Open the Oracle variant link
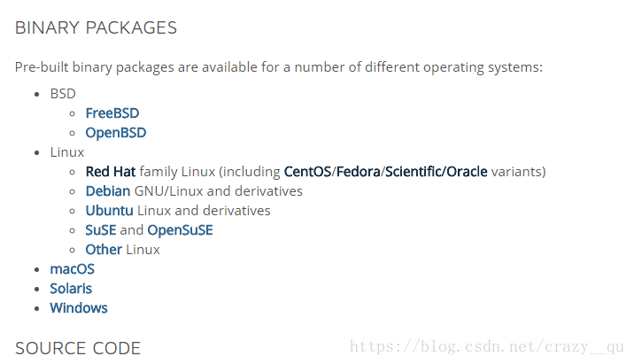Image resolution: width=634 pixels, height=364 pixels. pyautogui.click(x=467, y=172)
